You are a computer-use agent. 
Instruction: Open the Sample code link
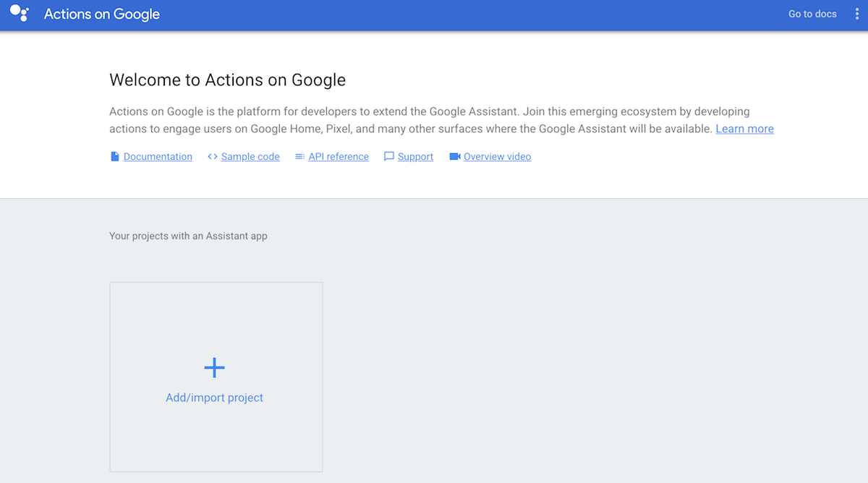[250, 156]
